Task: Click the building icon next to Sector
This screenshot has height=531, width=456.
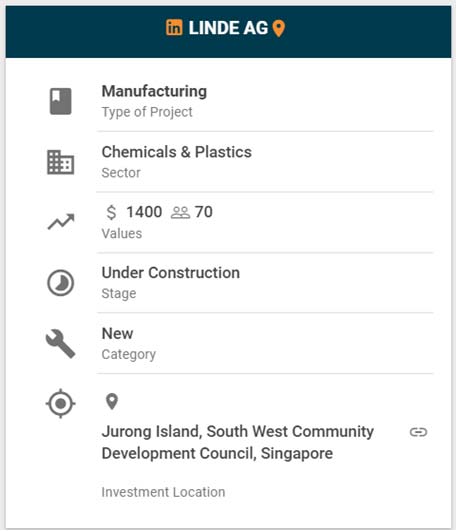Action: (61, 162)
